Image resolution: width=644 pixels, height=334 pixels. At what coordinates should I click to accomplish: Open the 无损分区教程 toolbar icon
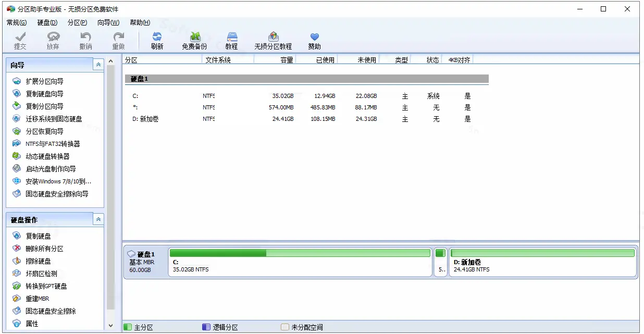click(x=273, y=40)
